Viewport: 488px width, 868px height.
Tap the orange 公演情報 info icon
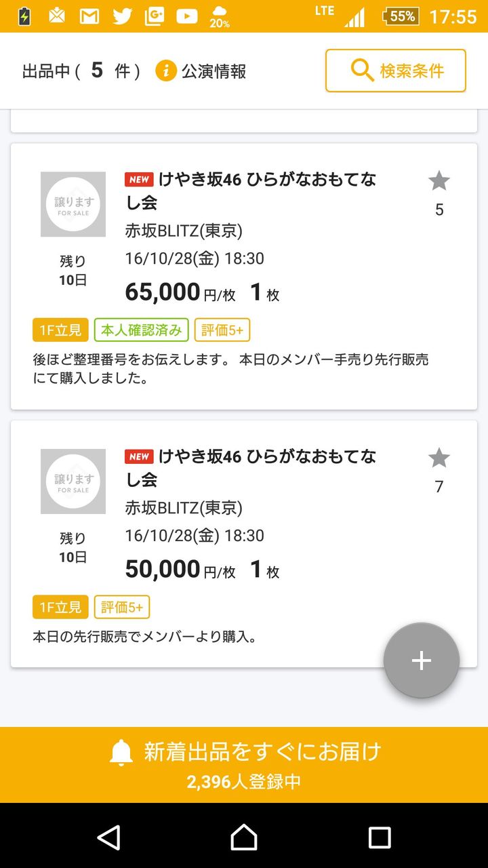coord(166,71)
